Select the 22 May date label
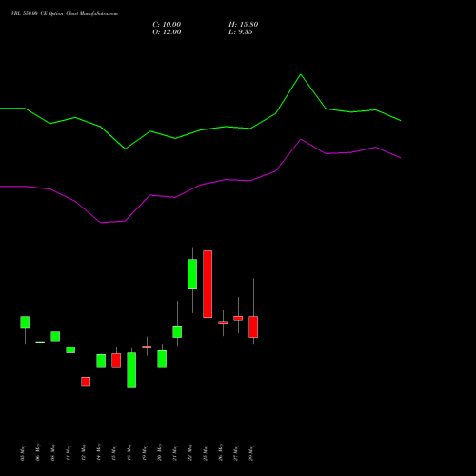476x476 pixels. 189,452
